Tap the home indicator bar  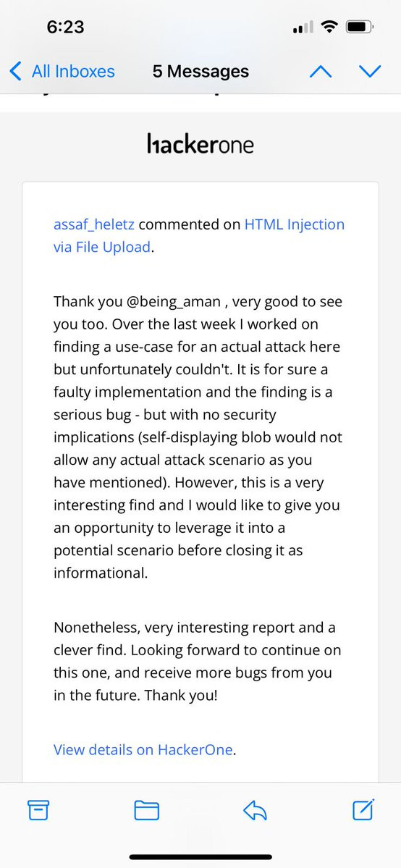pyautogui.click(x=200, y=857)
